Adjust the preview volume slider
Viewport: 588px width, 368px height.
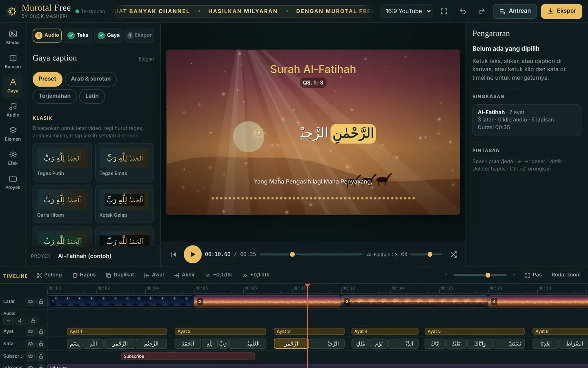coord(426,254)
